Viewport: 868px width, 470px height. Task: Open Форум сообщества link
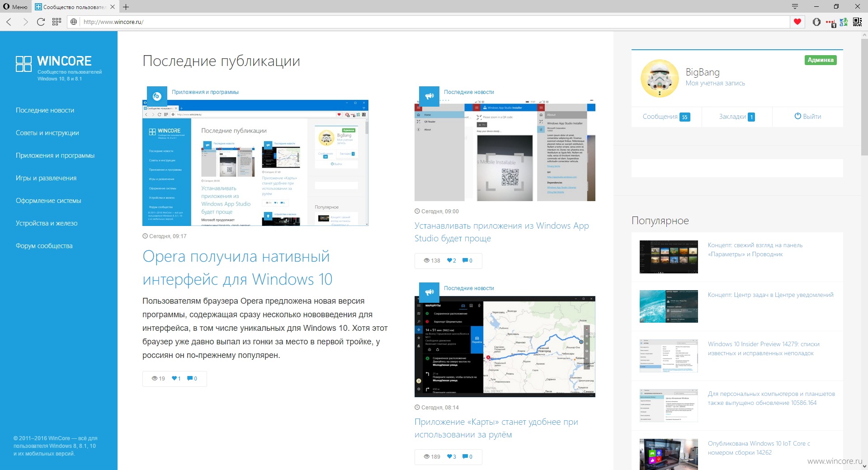pyautogui.click(x=44, y=246)
